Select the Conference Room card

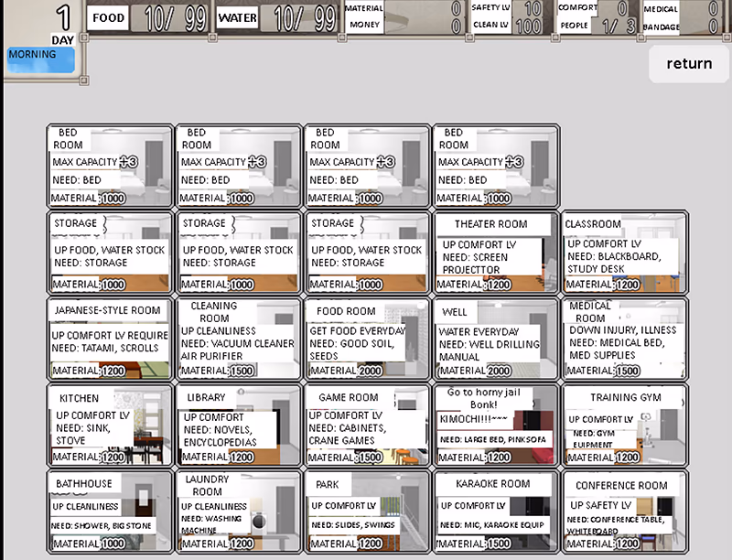tap(624, 512)
